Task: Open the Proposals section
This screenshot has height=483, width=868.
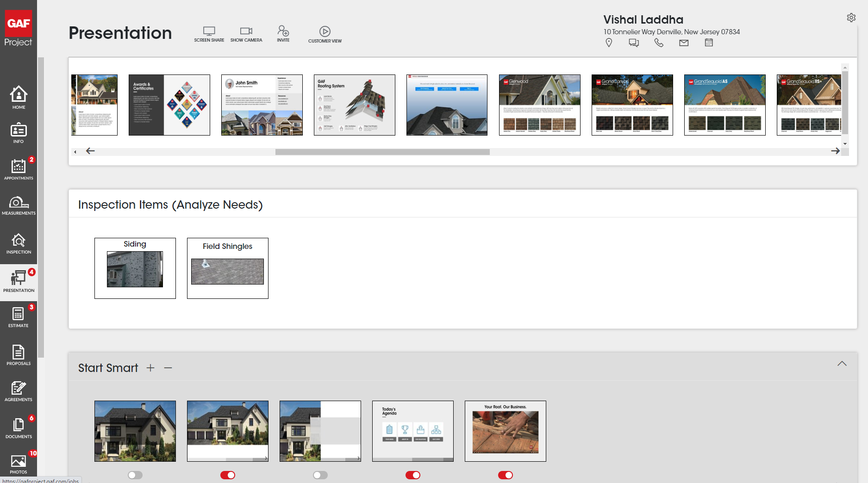Action: pyautogui.click(x=19, y=355)
